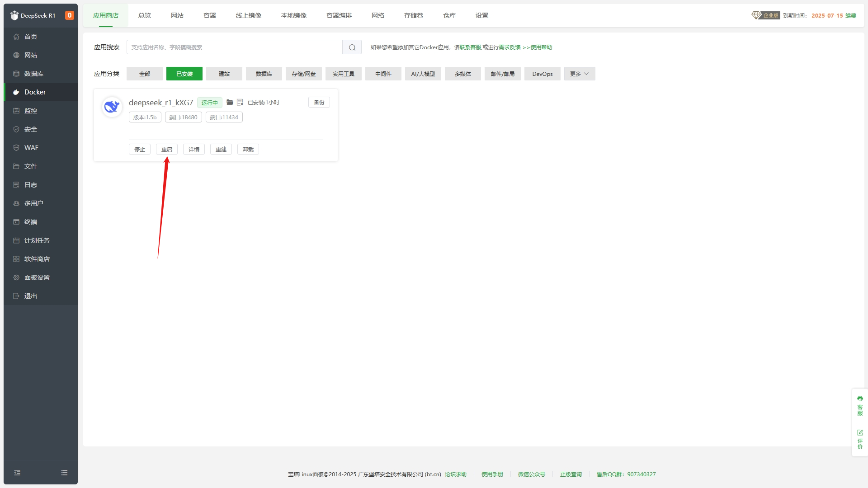Screen dimensions: 868x488
Task: Filter apps by AI/大模型 category
Action: [423, 74]
